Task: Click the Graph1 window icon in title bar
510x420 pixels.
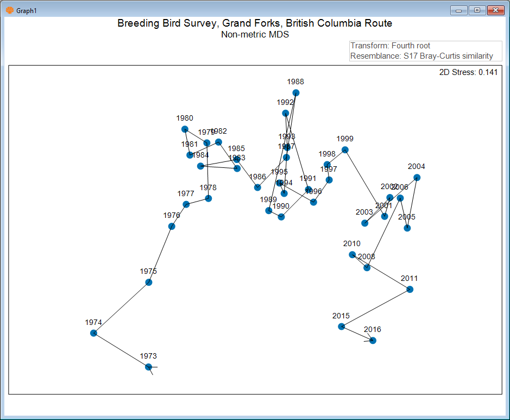Action: 9,10
